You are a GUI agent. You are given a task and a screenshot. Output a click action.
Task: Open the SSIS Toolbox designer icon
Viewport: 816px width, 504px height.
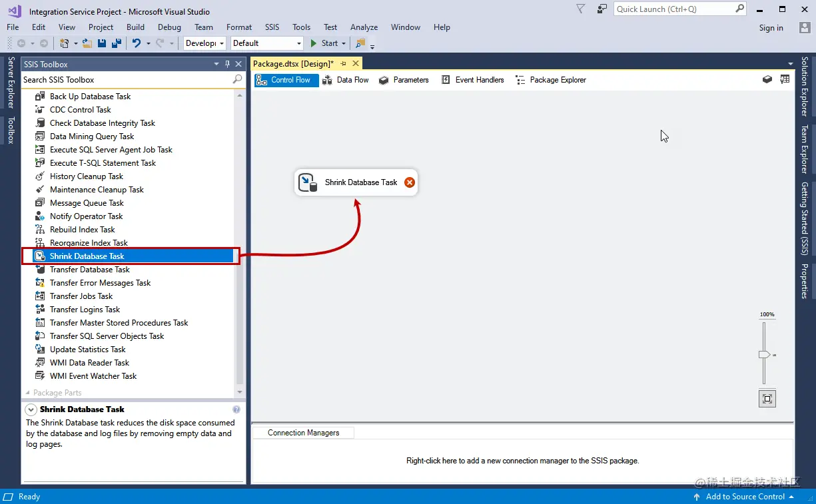point(767,79)
